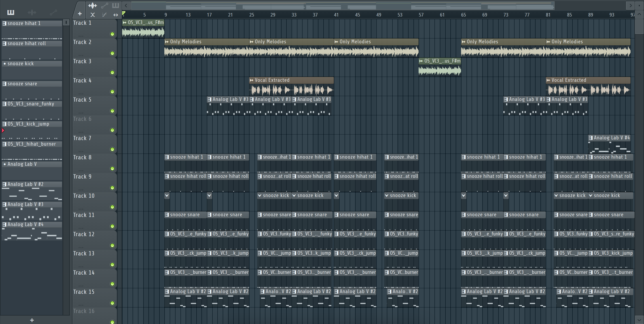Toggle the Track 12 mute LED

[112, 246]
